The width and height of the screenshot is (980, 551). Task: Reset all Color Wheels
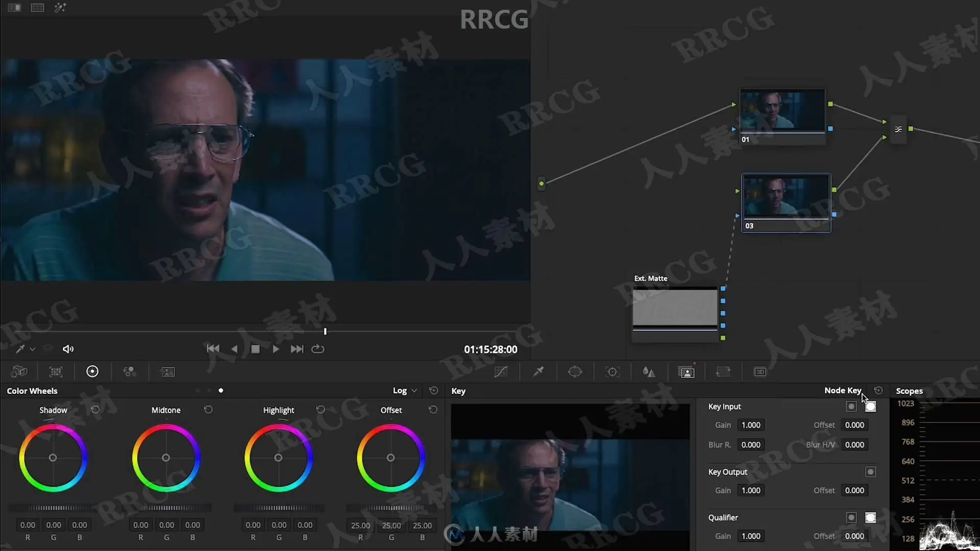(x=433, y=390)
